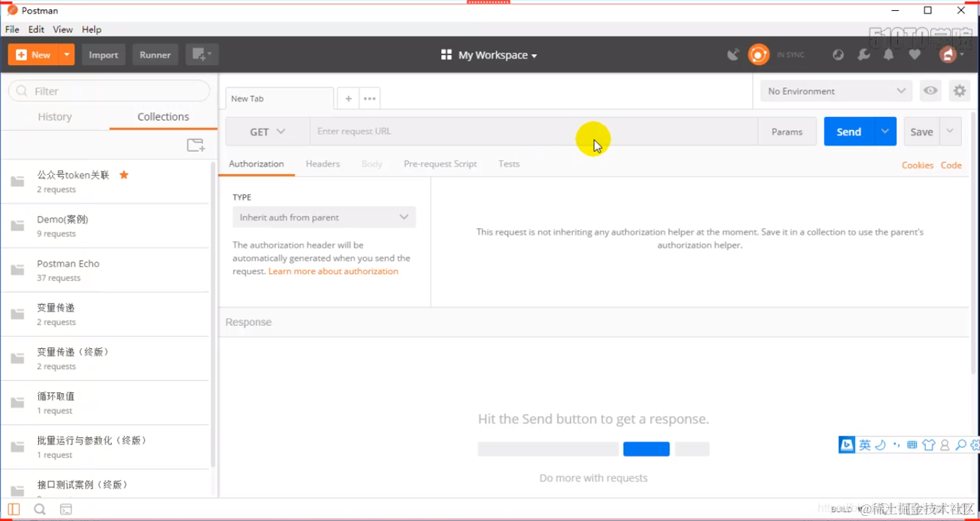Select the Pre-request Script tab
The height and width of the screenshot is (521, 980).
pos(441,164)
